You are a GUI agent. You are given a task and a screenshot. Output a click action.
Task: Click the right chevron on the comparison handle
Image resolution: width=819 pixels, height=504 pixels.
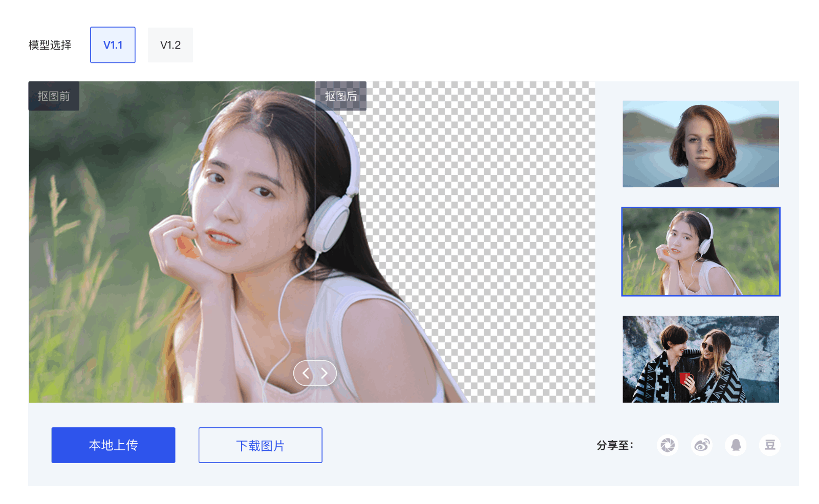coord(324,374)
